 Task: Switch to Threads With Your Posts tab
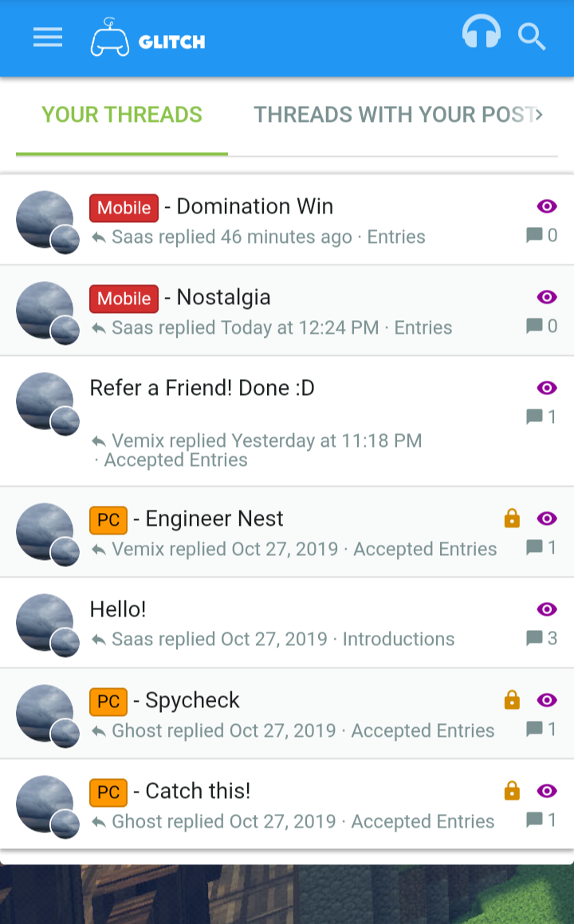point(395,115)
